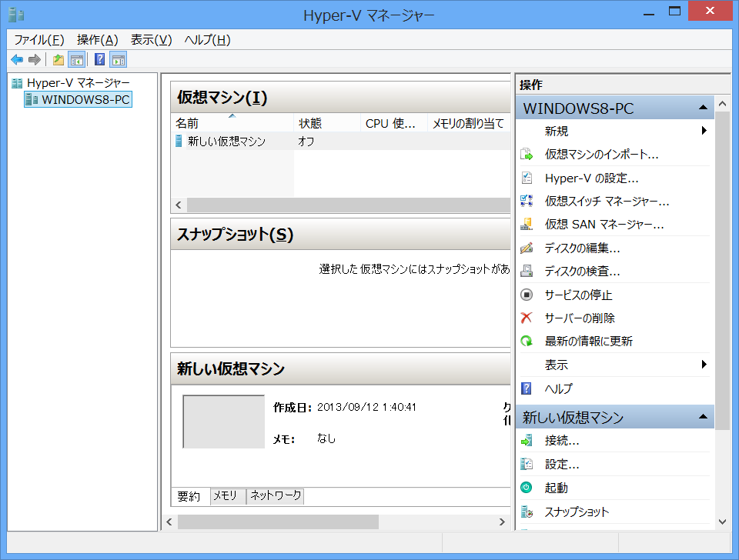
Task: Click ディスクの編集... action
Action: pos(583,248)
